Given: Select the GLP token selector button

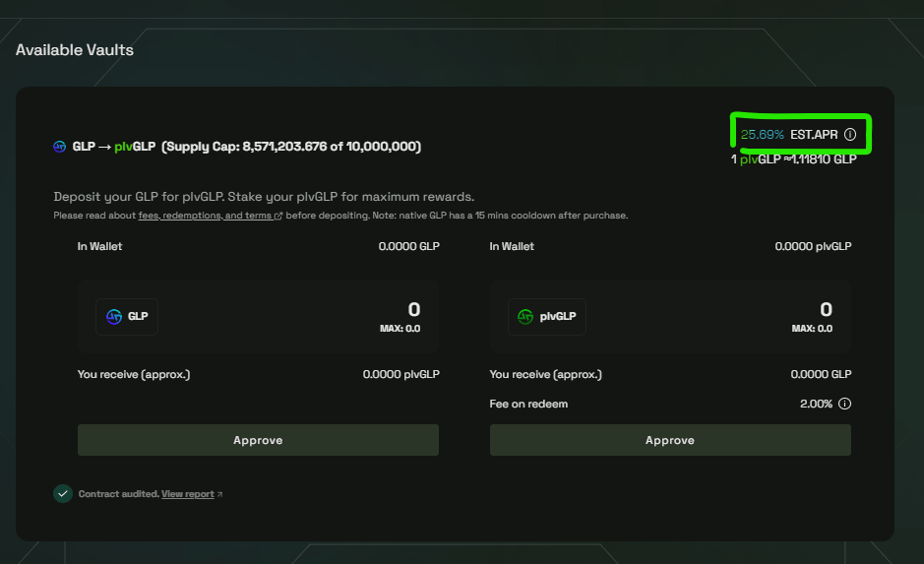Looking at the screenshot, I should [x=127, y=317].
